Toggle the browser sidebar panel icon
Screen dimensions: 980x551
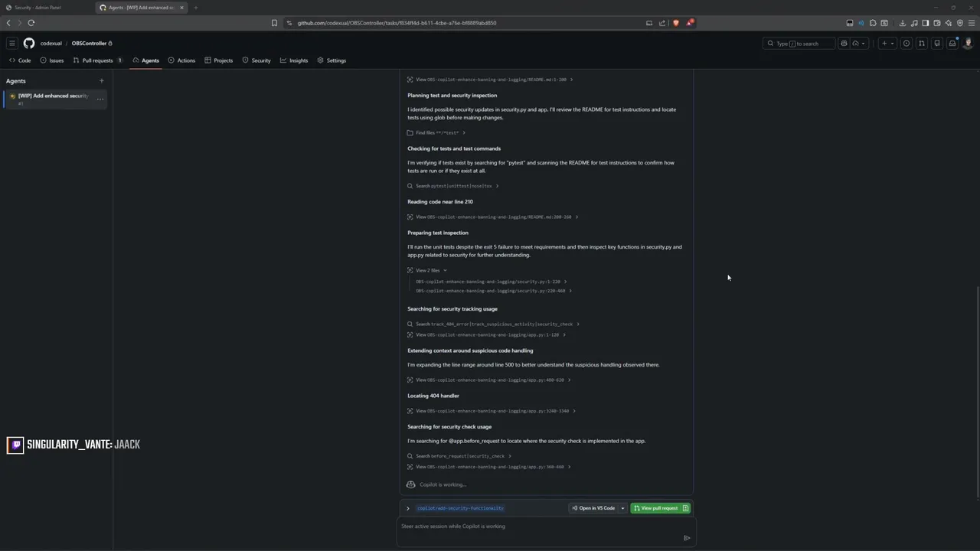tap(926, 23)
